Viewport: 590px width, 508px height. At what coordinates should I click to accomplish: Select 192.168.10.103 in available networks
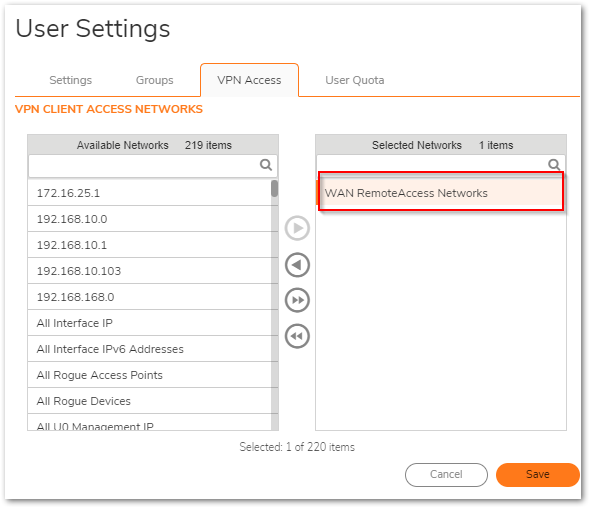(149, 271)
